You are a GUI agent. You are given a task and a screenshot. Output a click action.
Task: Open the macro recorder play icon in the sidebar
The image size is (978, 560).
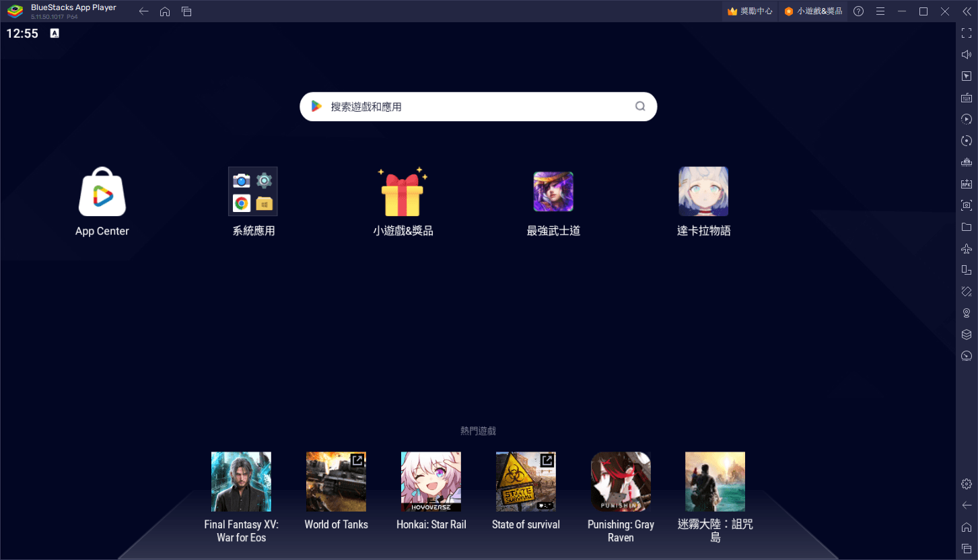point(967,119)
